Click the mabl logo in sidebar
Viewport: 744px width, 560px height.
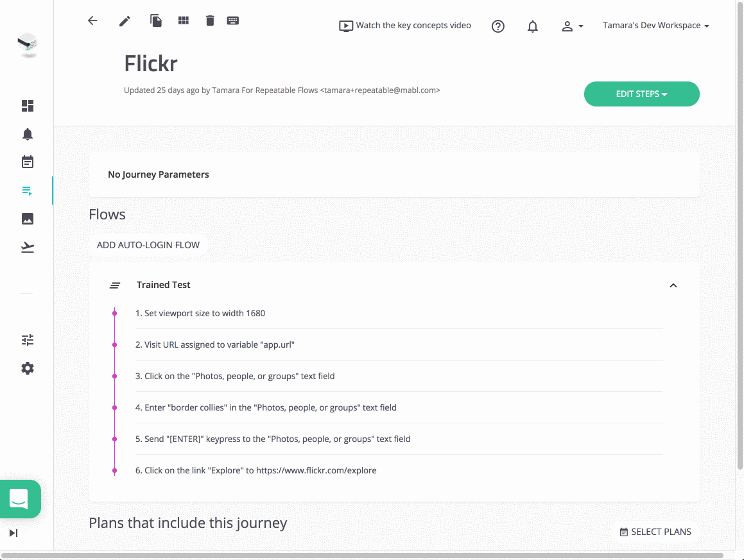pyautogui.click(x=28, y=44)
